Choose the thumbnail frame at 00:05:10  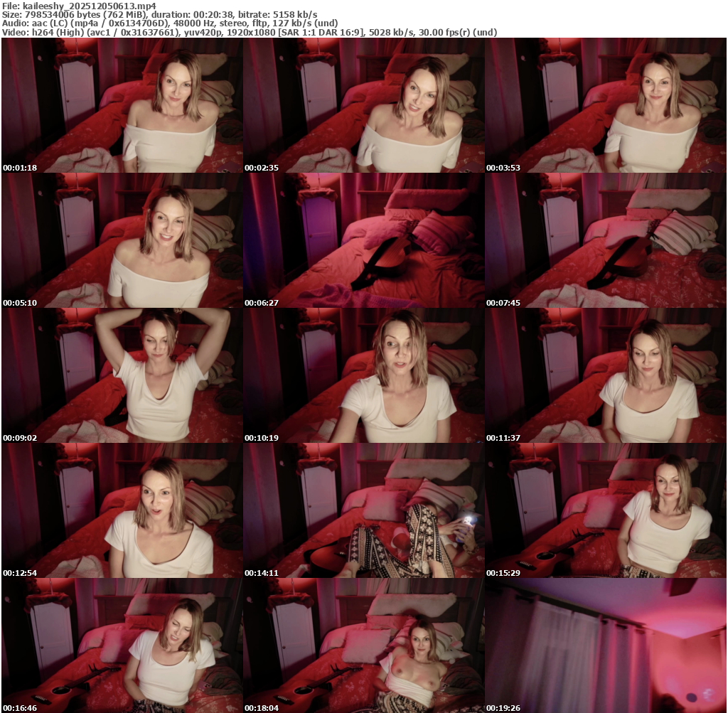122,240
